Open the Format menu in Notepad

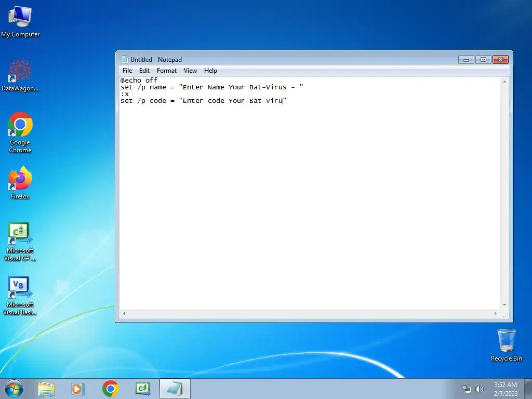point(167,71)
